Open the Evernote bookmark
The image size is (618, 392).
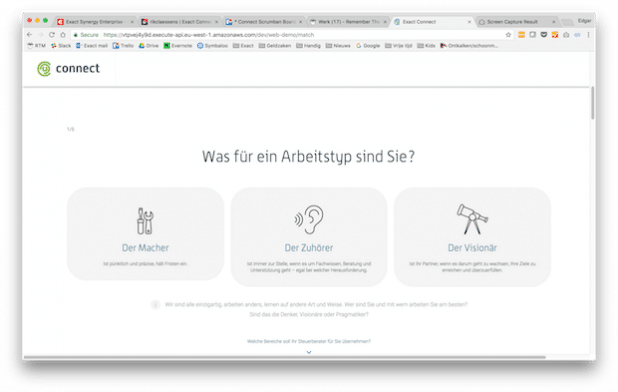pos(178,46)
